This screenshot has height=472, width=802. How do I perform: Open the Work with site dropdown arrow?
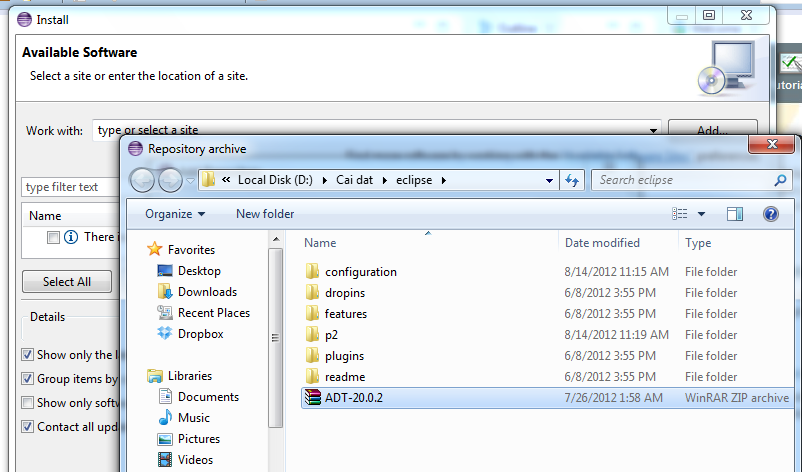click(653, 130)
